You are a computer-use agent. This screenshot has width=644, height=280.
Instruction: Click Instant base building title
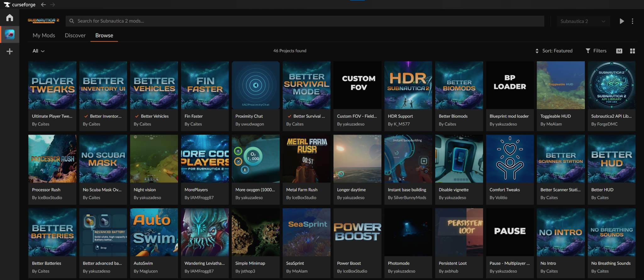click(407, 190)
